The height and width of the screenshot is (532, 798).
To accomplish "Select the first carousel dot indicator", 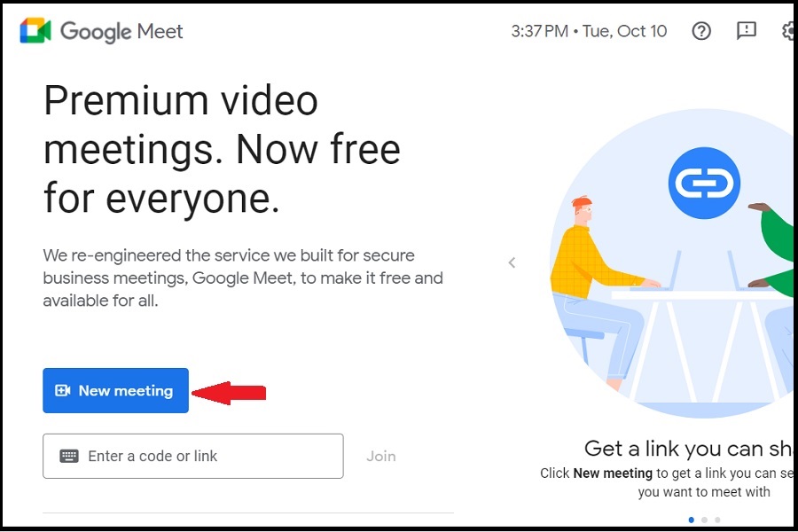I will [691, 520].
